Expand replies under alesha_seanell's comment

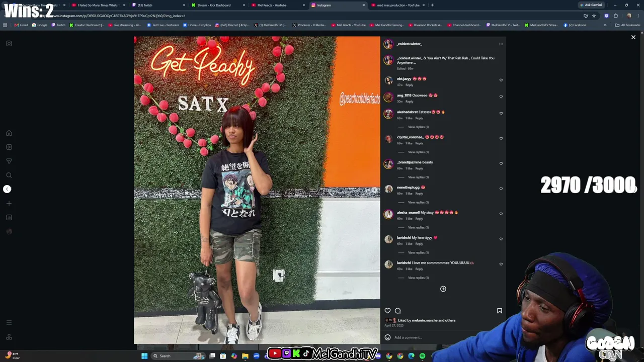pyautogui.click(x=418, y=227)
